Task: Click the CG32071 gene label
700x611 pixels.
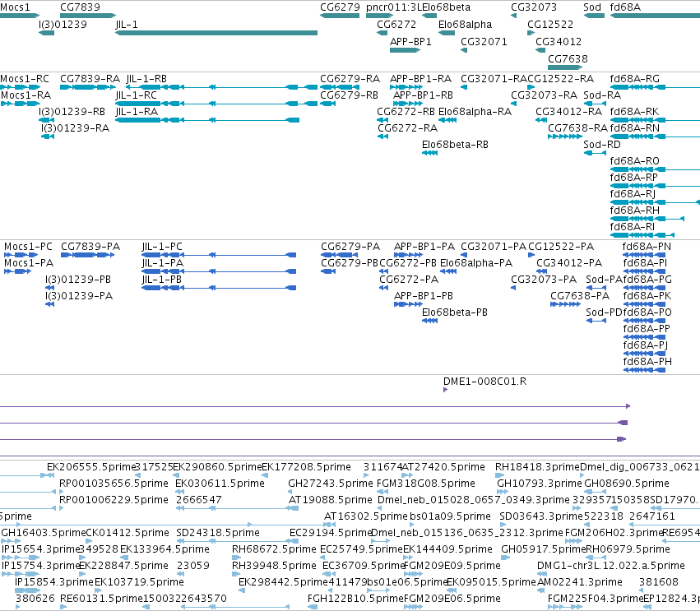Action: click(484, 42)
